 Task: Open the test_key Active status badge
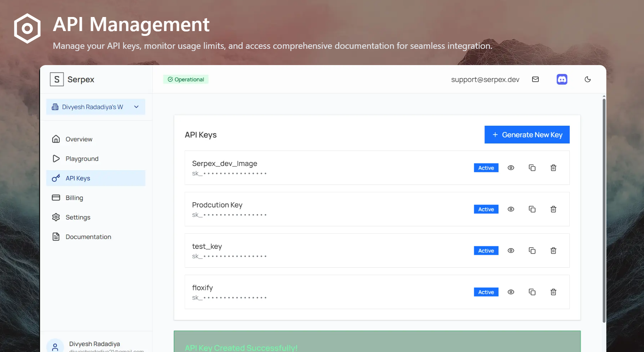pyautogui.click(x=486, y=250)
